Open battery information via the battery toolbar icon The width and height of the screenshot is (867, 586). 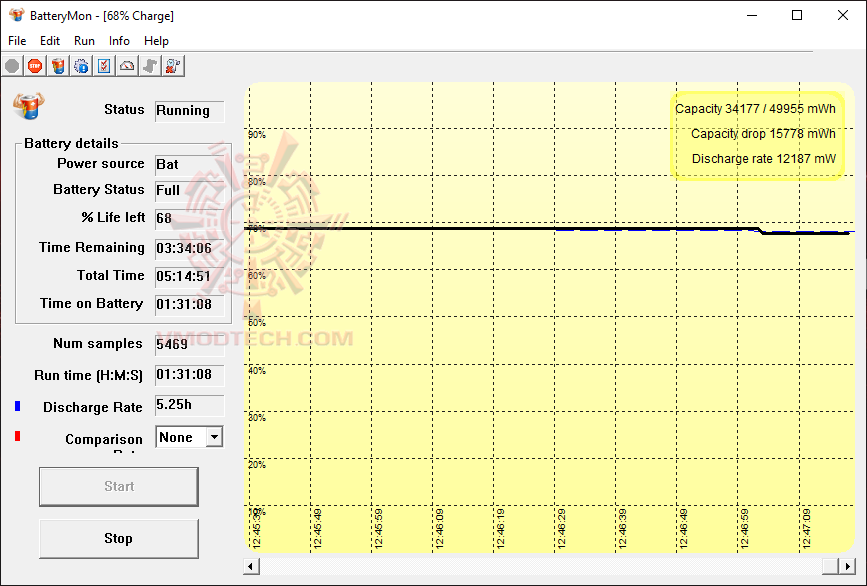(58, 66)
